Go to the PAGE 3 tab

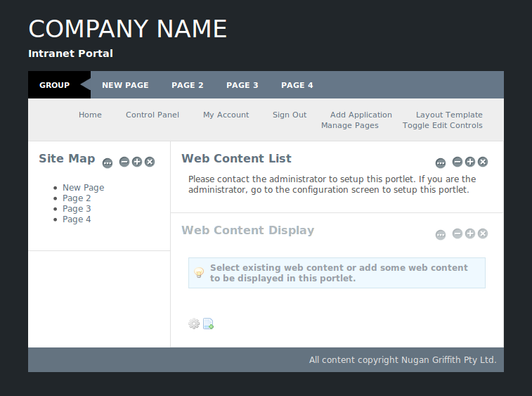pos(242,85)
